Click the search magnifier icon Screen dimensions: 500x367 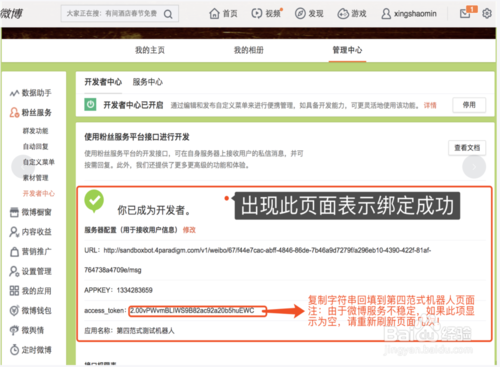(168, 14)
